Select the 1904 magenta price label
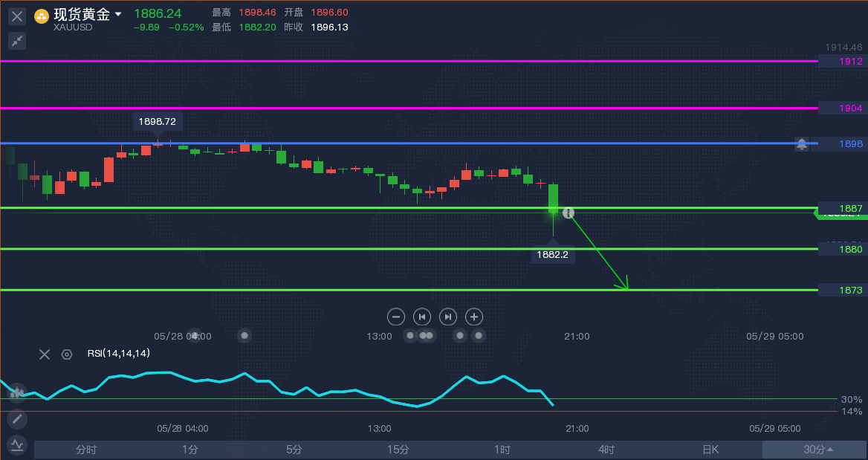868x460 pixels. (x=842, y=108)
